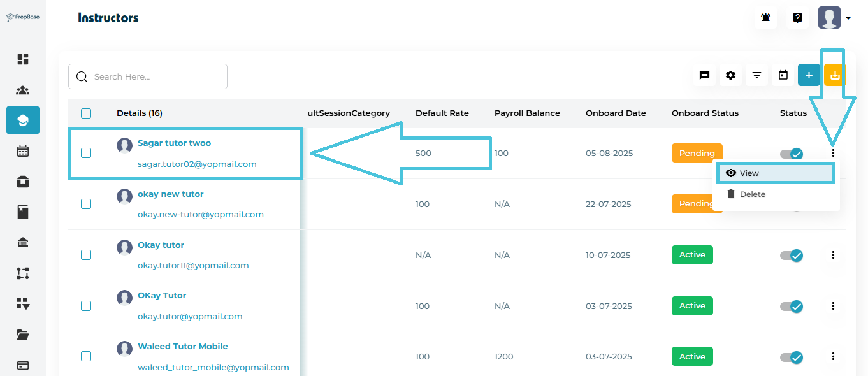The image size is (868, 376).
Task: Toggle status switch for Okay tutor
Action: click(792, 255)
